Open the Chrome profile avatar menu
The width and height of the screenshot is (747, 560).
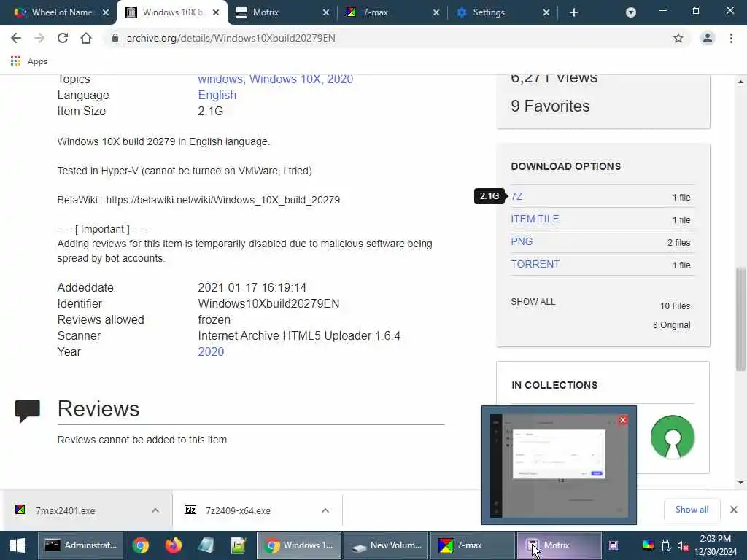point(708,38)
